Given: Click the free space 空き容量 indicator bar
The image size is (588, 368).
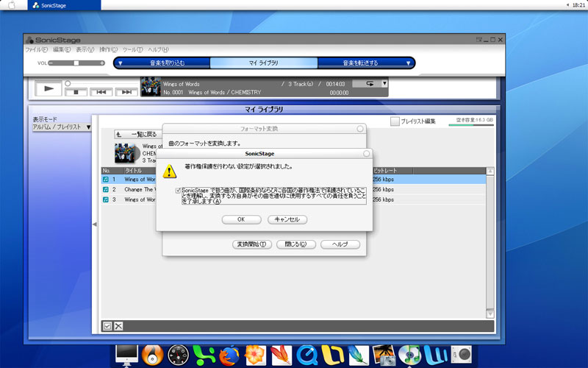Looking at the screenshot, I should coord(471,125).
